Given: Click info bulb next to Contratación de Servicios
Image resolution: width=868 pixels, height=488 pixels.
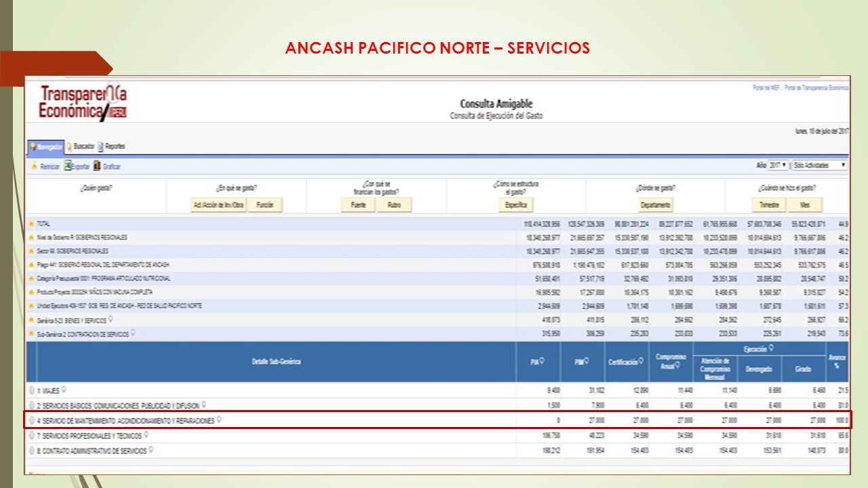Looking at the screenshot, I should point(134,333).
